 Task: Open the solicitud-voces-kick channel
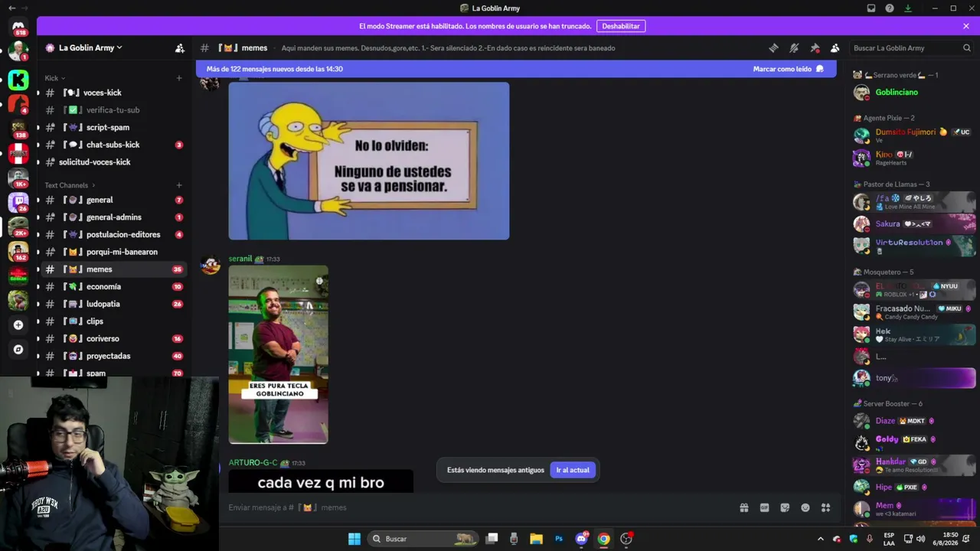[x=113, y=162]
